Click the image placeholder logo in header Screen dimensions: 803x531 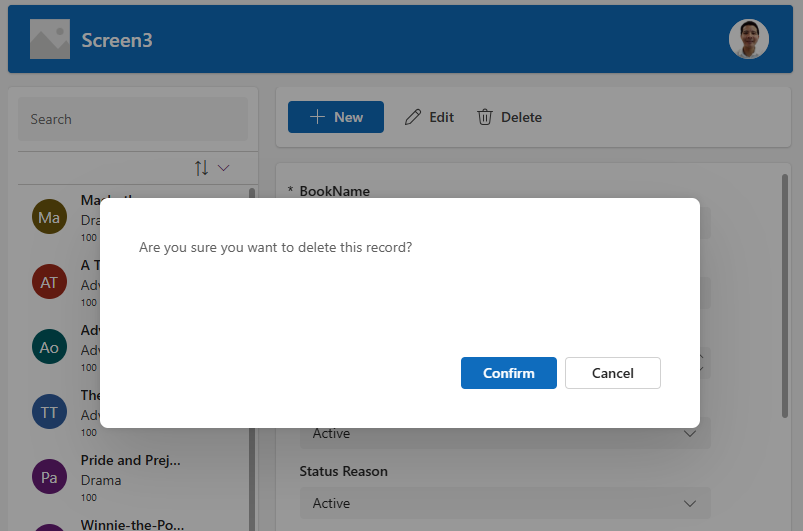point(49,40)
